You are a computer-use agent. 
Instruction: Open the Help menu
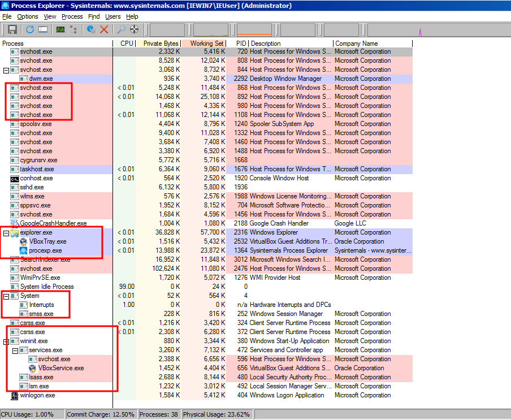[132, 16]
